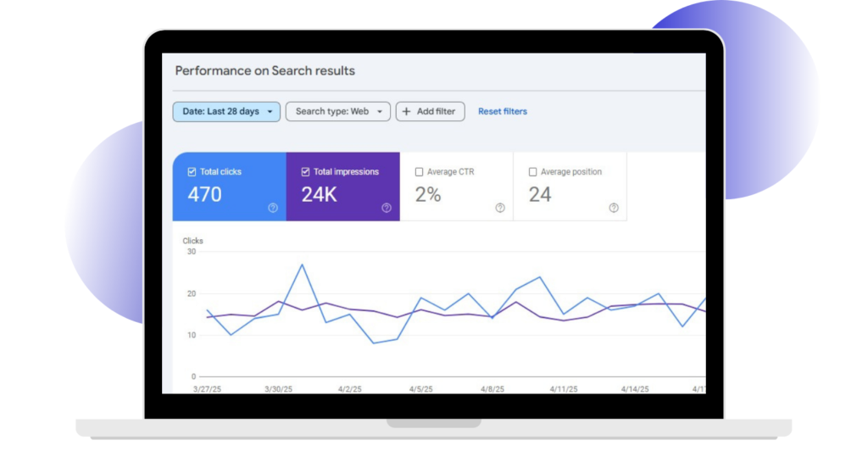Uncheck the Total clicks checkbox
Image resolution: width=868 pixels, height=468 pixels.
(192, 172)
